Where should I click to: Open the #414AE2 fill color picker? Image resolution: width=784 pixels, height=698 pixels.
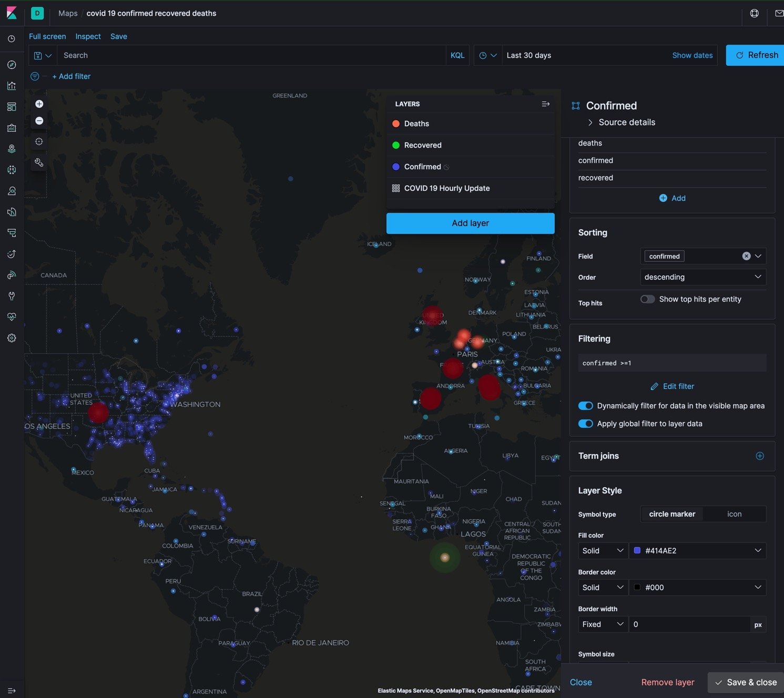[697, 550]
